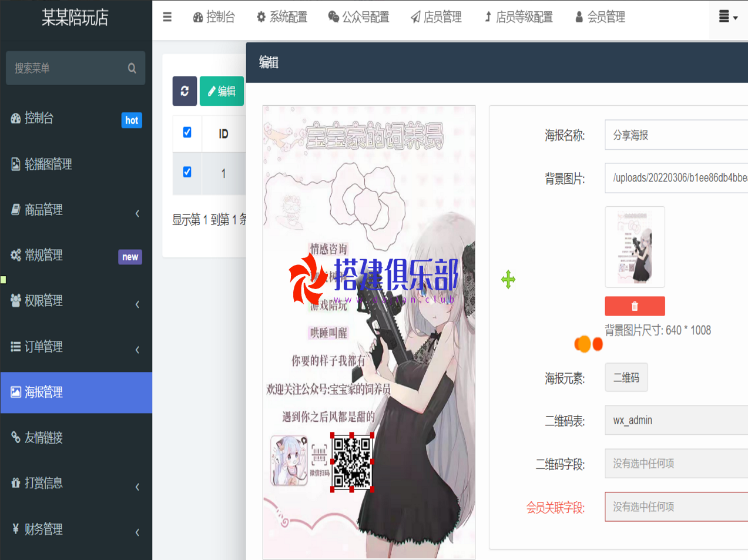Click the sidebar search magnifier icon
The height and width of the screenshot is (560, 748).
132,68
